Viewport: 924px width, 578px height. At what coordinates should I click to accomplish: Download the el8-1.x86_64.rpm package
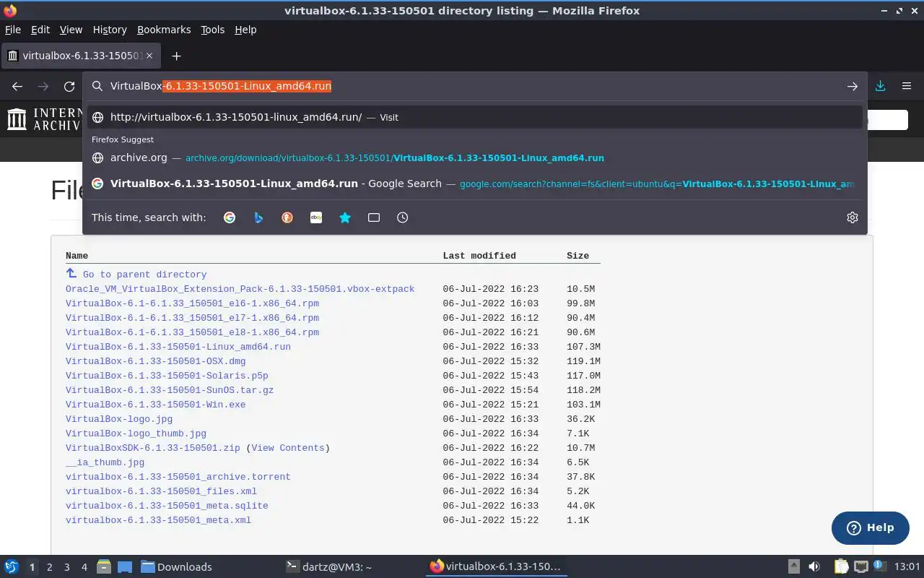tap(192, 332)
